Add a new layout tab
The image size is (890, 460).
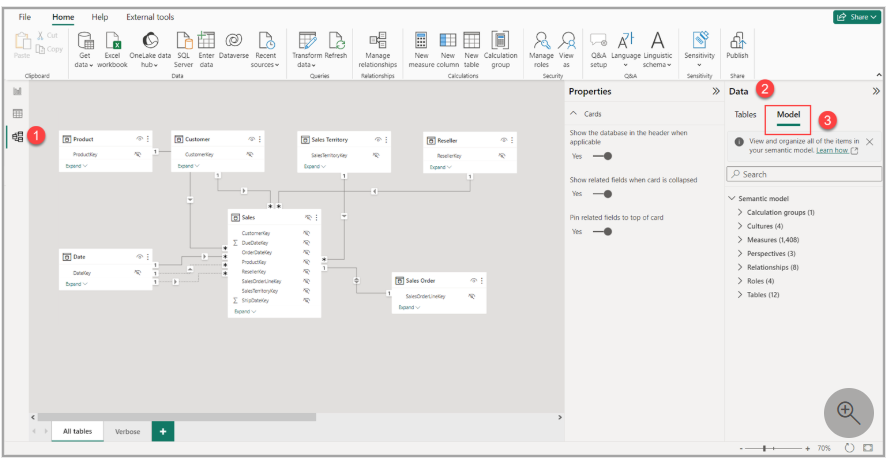click(x=163, y=432)
